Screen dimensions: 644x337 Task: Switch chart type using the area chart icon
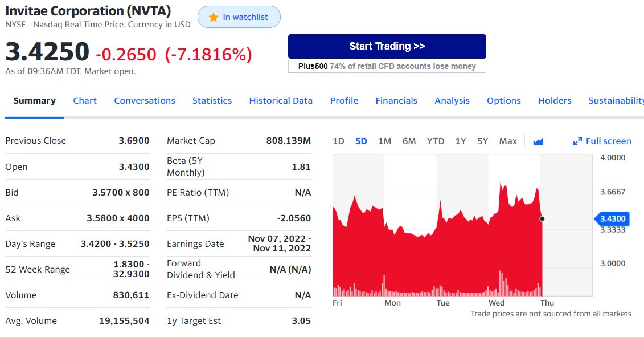(538, 141)
